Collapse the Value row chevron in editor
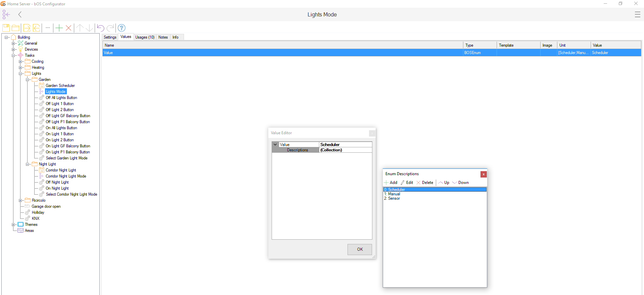 275,145
